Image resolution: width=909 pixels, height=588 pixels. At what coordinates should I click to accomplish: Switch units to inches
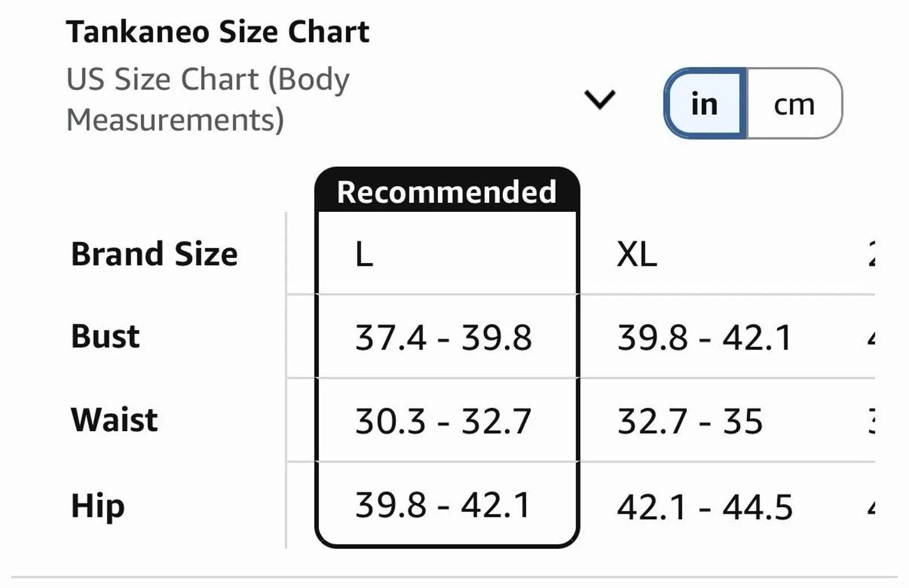pos(704,103)
